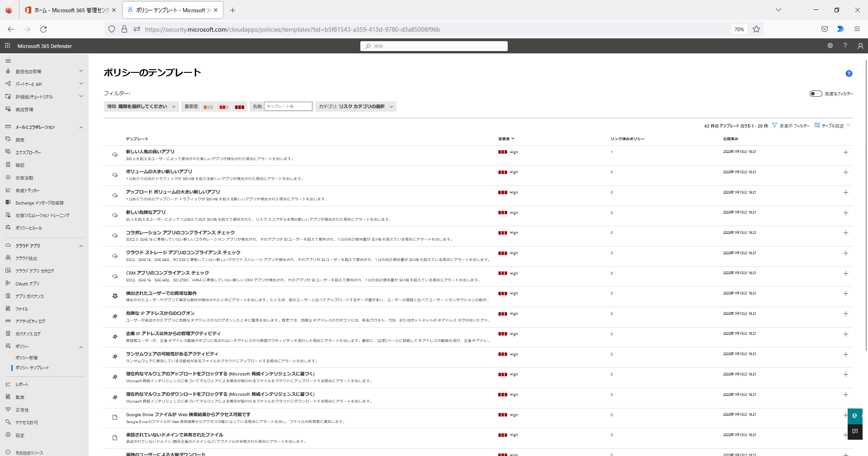The image size is (868, 456).
Task: Open アプリ ガバナンス in sidebar
Action: [x=29, y=296]
